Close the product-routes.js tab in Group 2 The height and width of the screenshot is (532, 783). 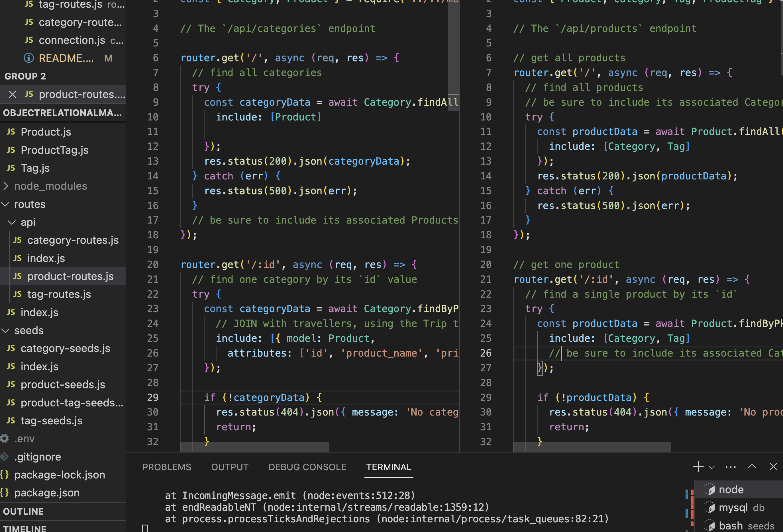point(13,94)
